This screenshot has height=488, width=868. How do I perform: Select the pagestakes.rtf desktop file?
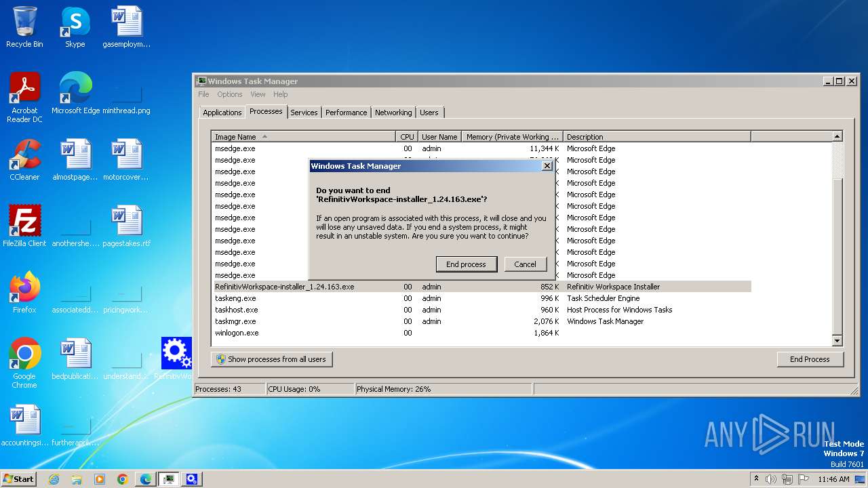tap(126, 226)
